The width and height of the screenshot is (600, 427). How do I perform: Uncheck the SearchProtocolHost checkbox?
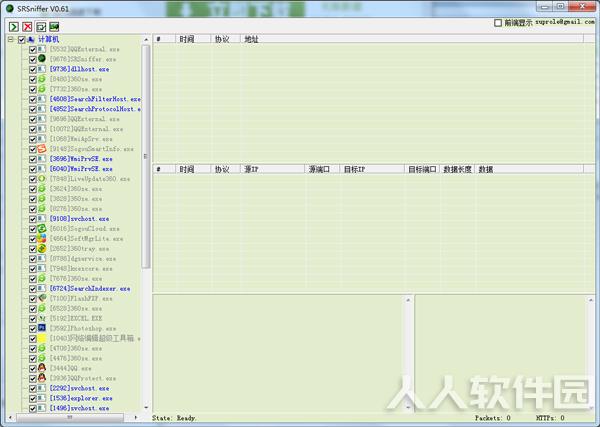33,109
